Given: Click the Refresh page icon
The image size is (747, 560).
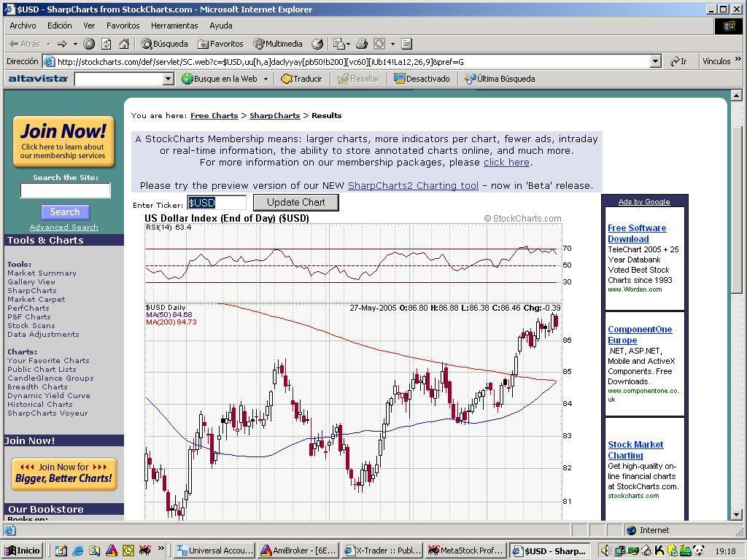Looking at the screenshot, I should pyautogui.click(x=107, y=44).
